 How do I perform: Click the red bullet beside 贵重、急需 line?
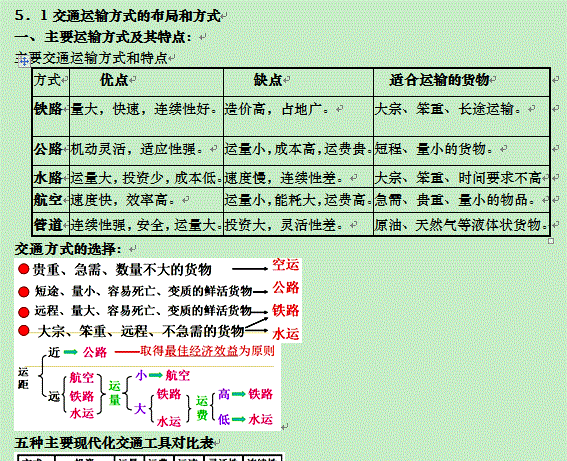[x=24, y=269]
